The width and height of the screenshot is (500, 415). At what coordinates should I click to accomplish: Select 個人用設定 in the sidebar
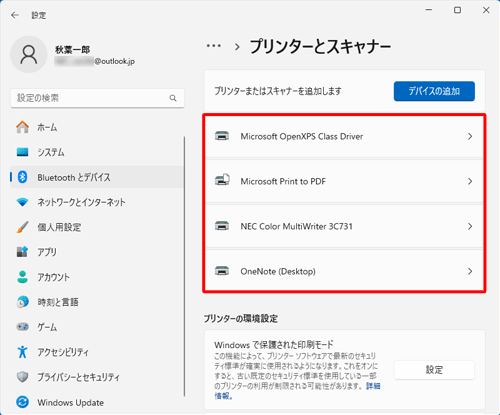tap(97, 227)
